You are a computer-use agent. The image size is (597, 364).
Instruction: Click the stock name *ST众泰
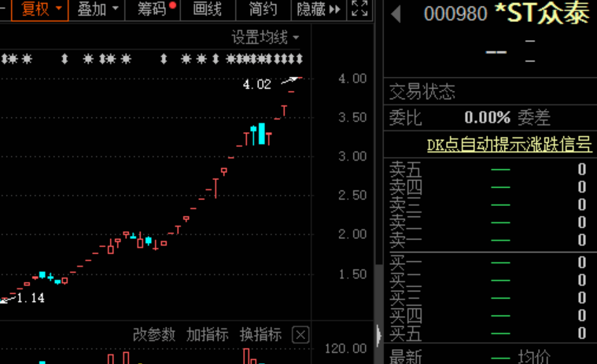[541, 13]
